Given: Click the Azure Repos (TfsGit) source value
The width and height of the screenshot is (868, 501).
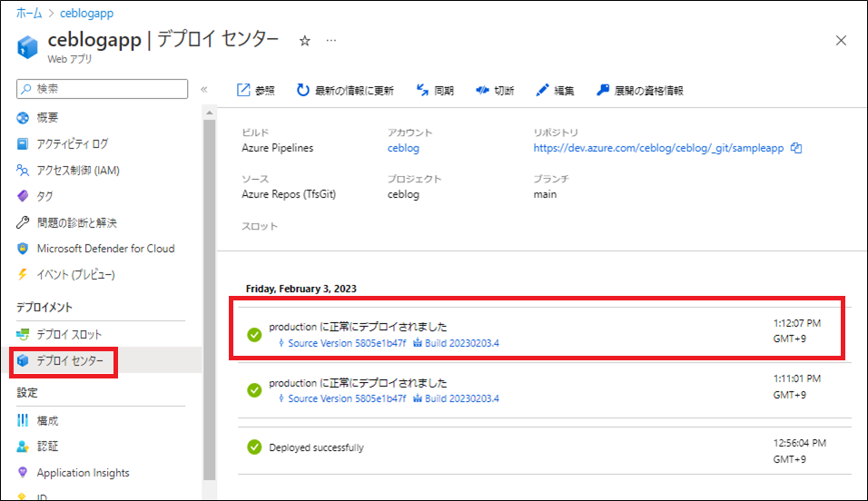Looking at the screenshot, I should tap(289, 194).
